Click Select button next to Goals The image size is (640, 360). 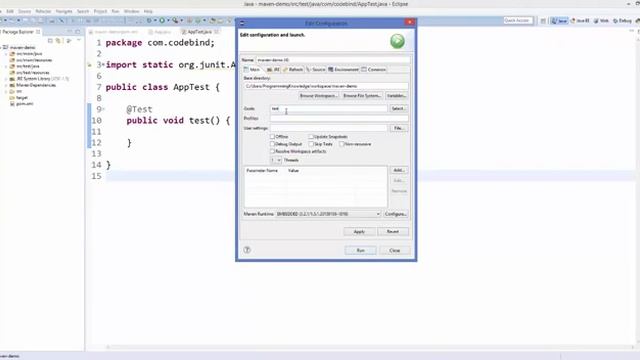click(398, 109)
